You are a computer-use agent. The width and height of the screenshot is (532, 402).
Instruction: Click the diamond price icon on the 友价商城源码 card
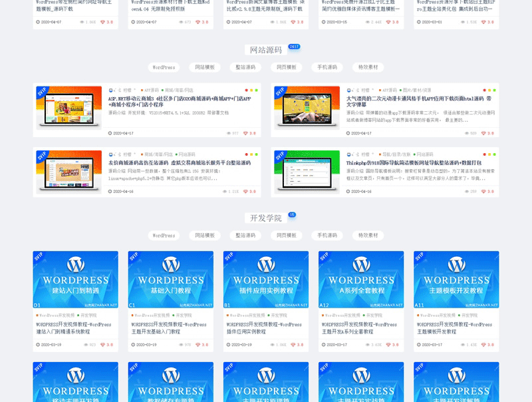(245, 192)
